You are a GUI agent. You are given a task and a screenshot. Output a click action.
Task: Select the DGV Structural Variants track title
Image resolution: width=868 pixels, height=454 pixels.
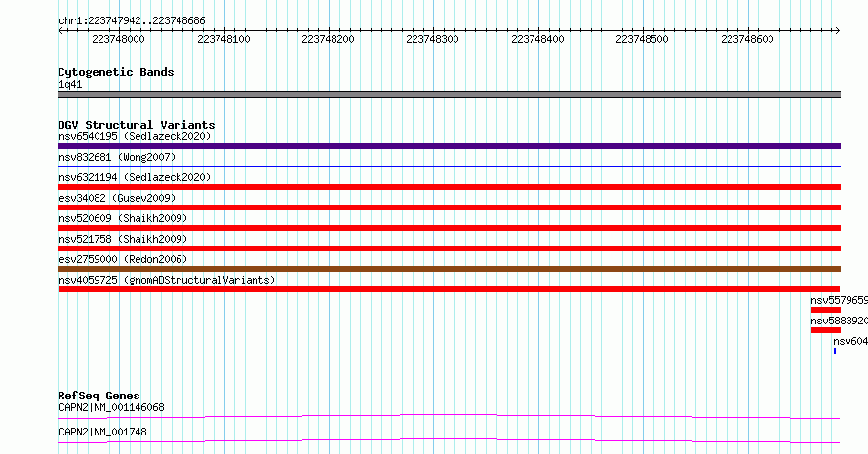(137, 125)
